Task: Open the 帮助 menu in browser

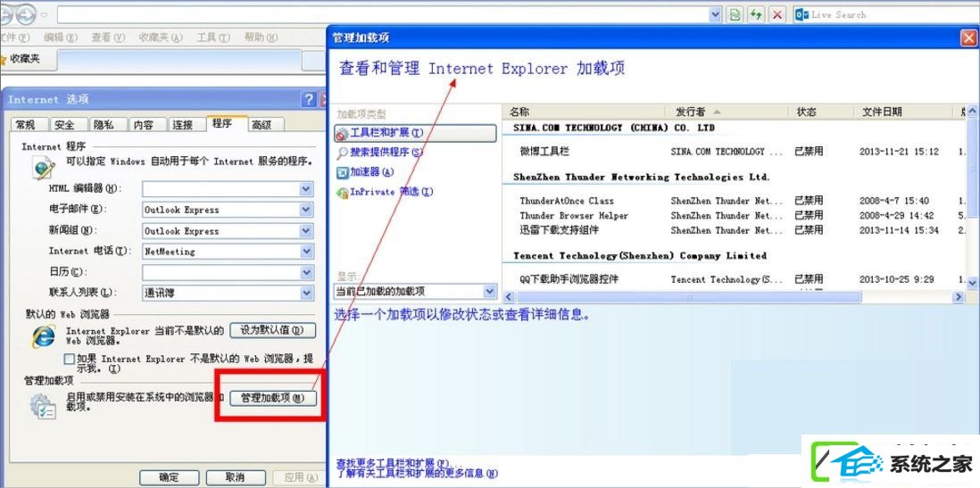Action: tap(262, 37)
